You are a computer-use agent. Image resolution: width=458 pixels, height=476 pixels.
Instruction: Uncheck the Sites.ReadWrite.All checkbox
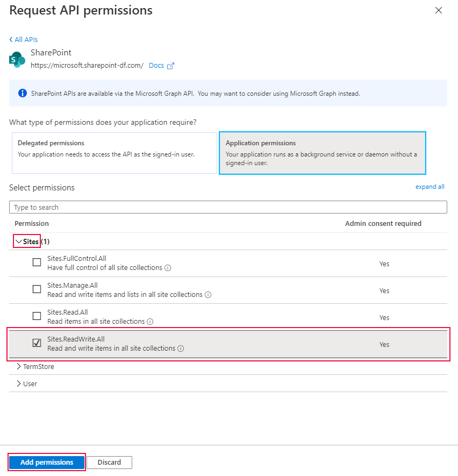coord(37,343)
